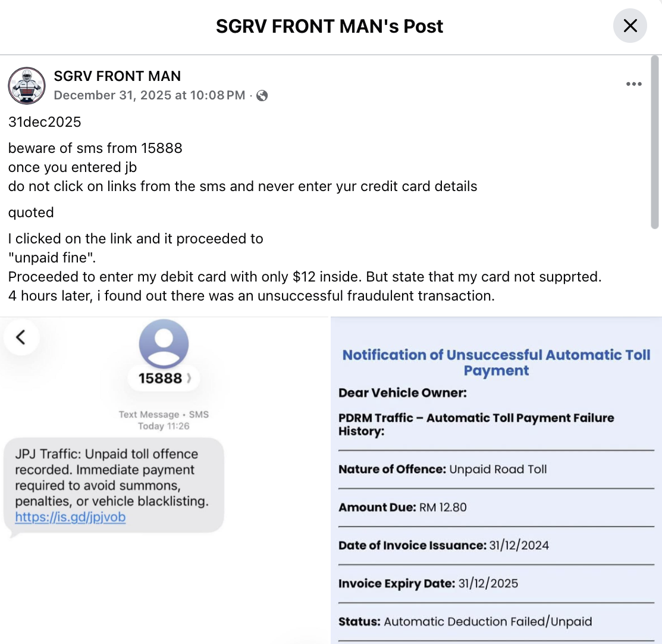662x644 pixels.
Task: Tap the back chevron in the SMS screenshot
Action: (21, 337)
